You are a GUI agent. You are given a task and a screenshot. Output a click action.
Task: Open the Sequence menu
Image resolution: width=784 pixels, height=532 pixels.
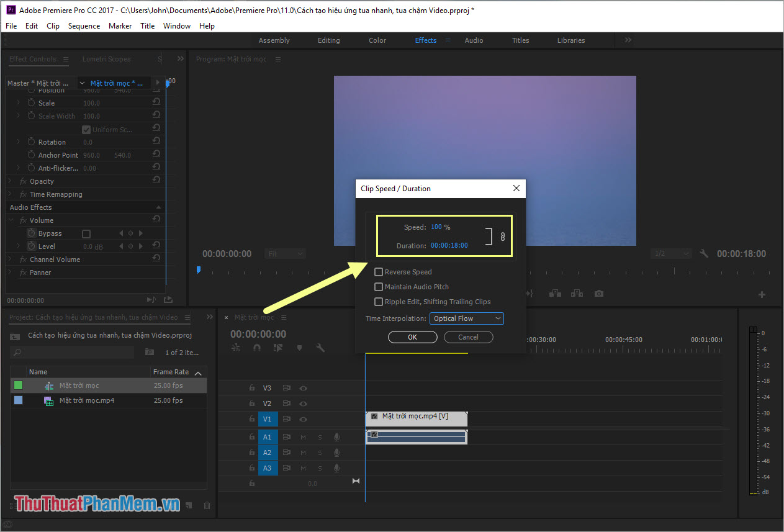point(84,25)
